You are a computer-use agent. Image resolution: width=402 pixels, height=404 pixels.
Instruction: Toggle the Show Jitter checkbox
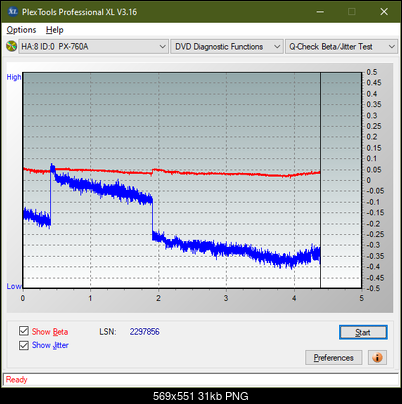point(24,345)
